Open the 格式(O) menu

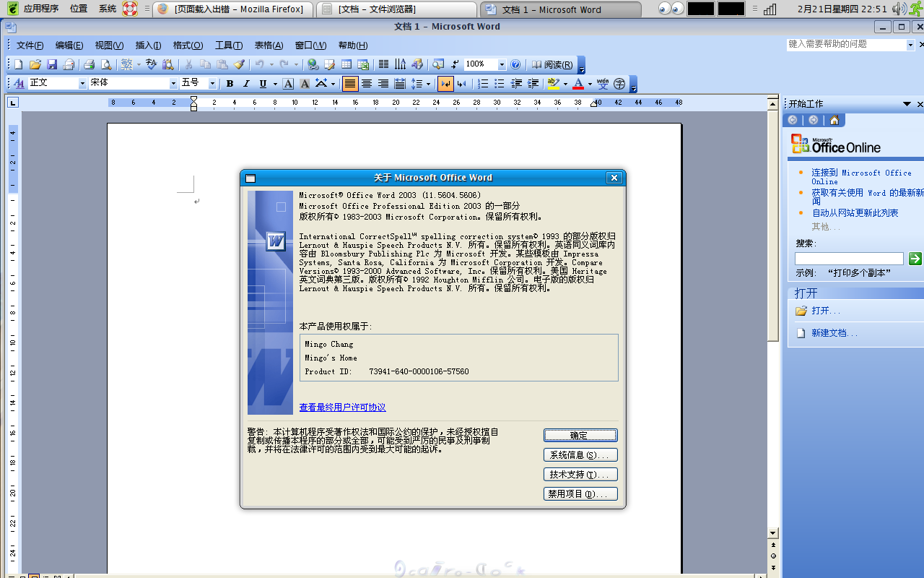(188, 46)
